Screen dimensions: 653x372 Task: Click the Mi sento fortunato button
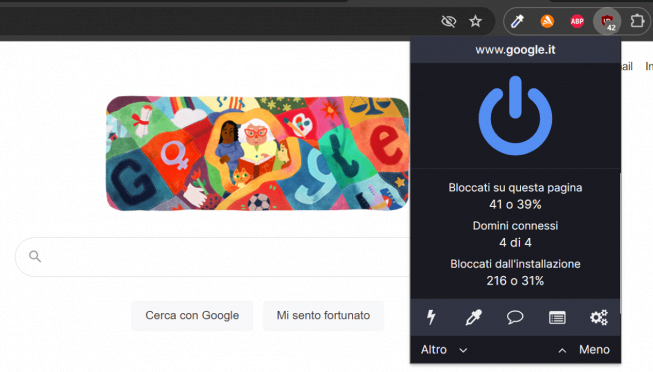point(323,316)
